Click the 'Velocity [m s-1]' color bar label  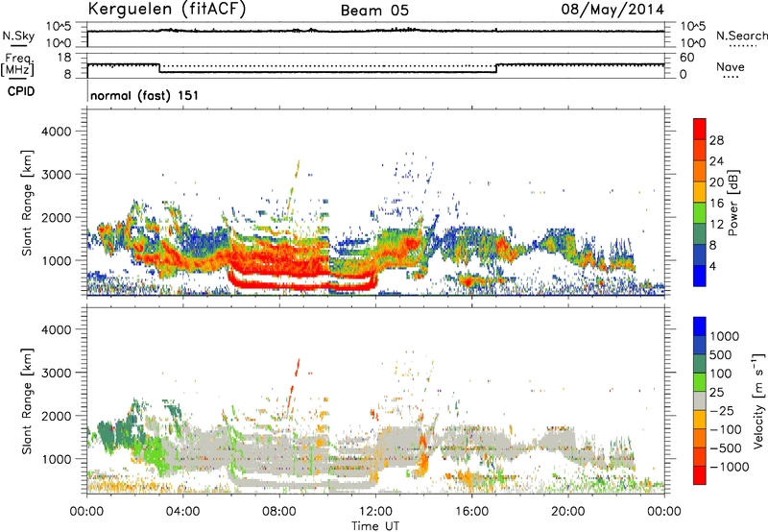(x=758, y=400)
